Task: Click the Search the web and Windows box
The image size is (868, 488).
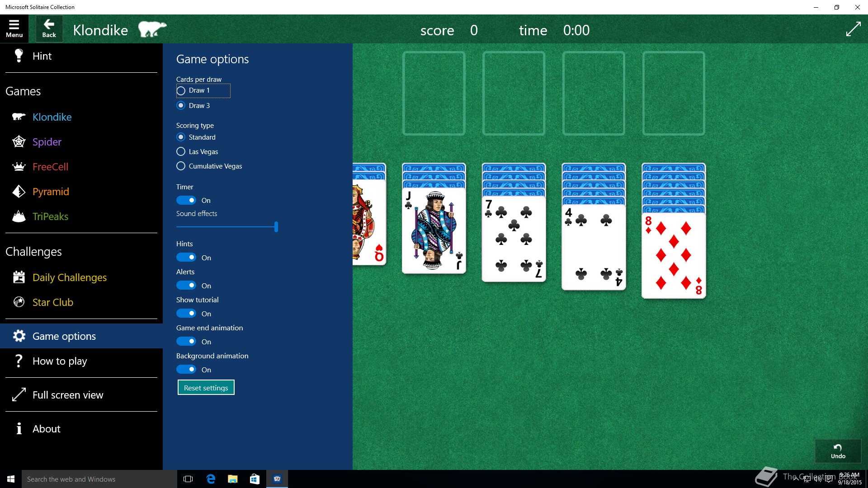Action: coord(99,479)
